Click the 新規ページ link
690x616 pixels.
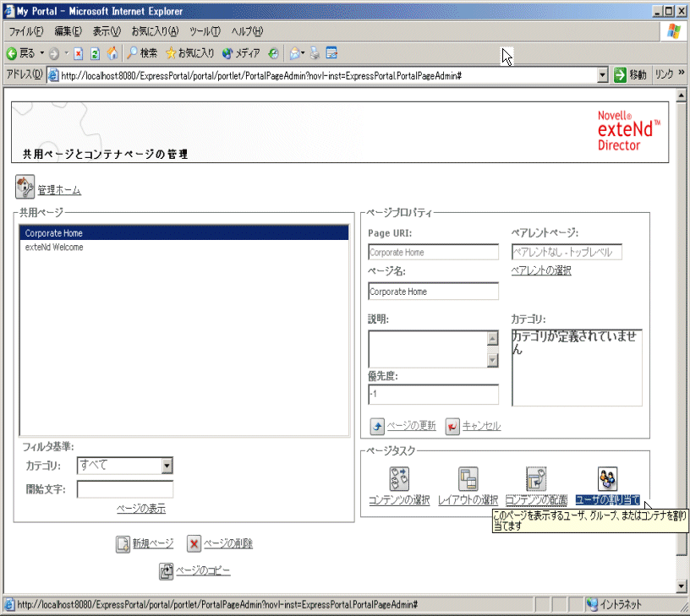pyautogui.click(x=153, y=543)
